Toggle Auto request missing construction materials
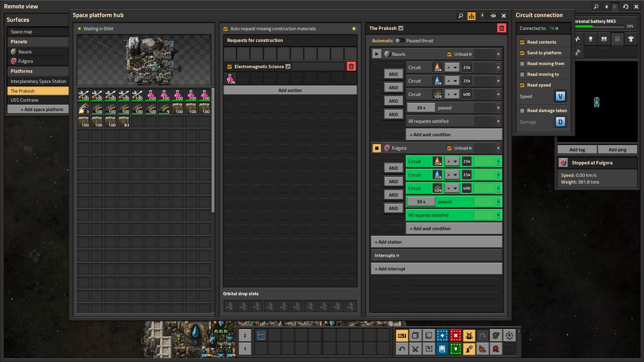 click(x=226, y=29)
